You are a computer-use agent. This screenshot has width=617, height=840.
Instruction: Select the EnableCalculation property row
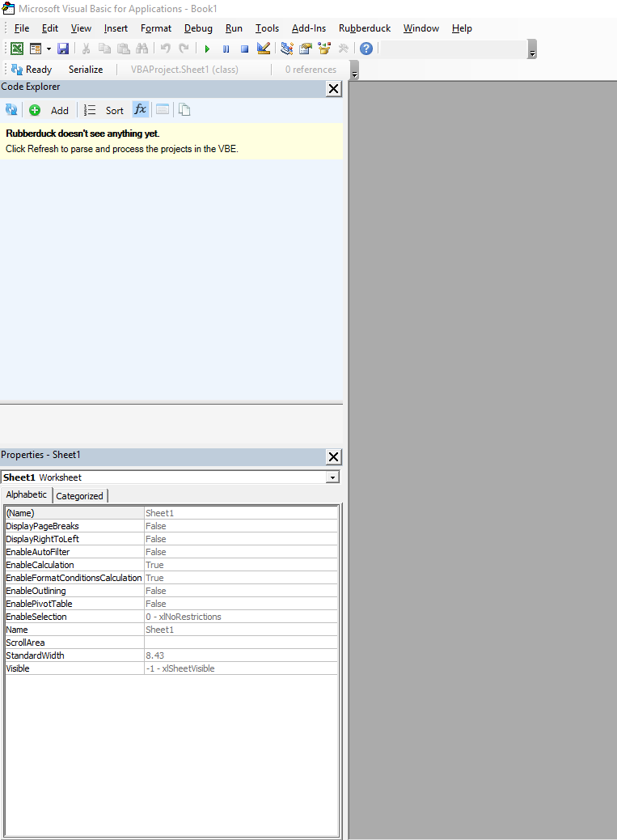pos(171,565)
